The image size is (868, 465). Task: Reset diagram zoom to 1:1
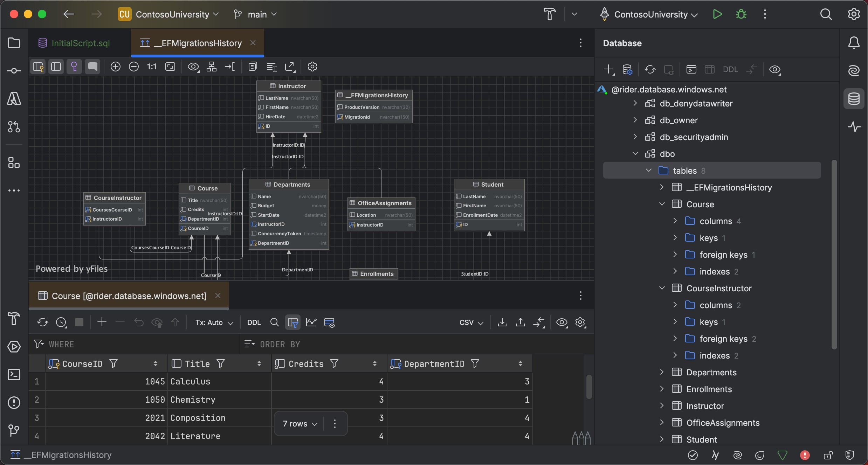point(151,67)
